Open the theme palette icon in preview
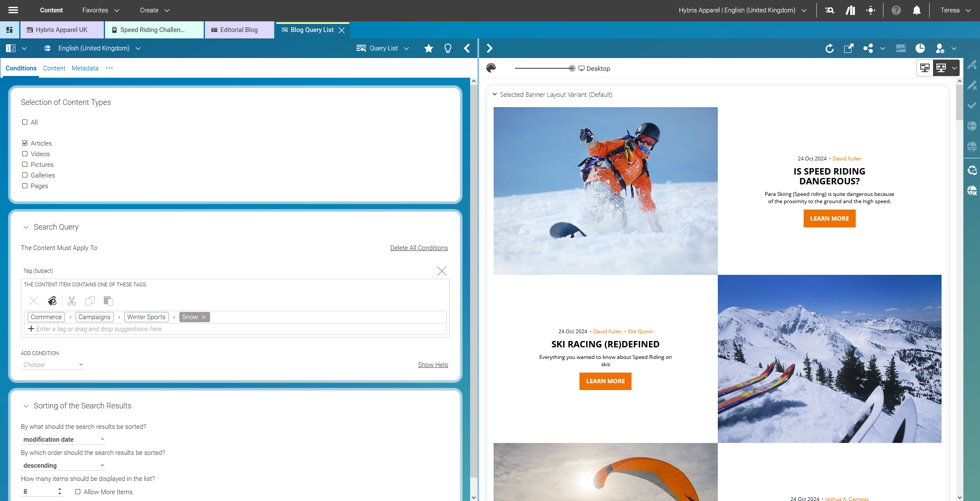Screen dimensions: 980x501 click(491, 68)
